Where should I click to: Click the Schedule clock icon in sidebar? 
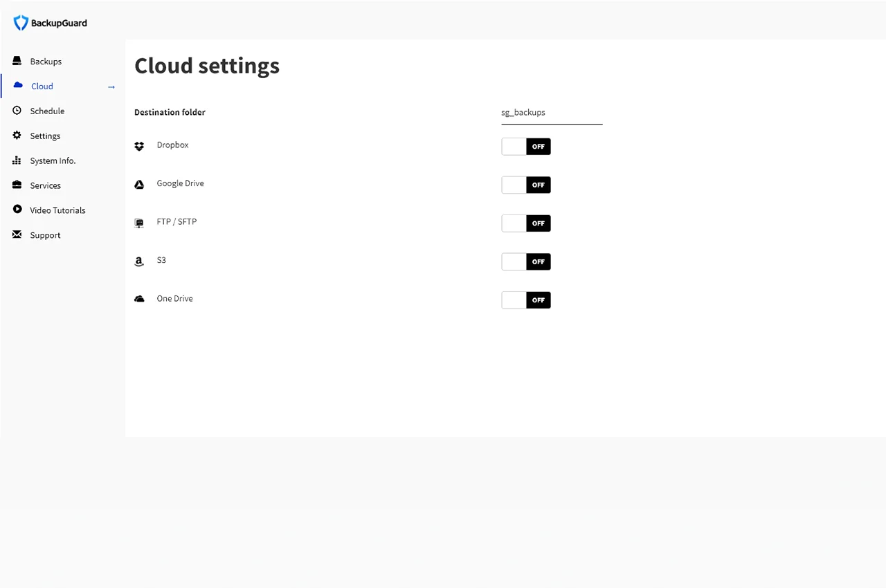tap(17, 111)
